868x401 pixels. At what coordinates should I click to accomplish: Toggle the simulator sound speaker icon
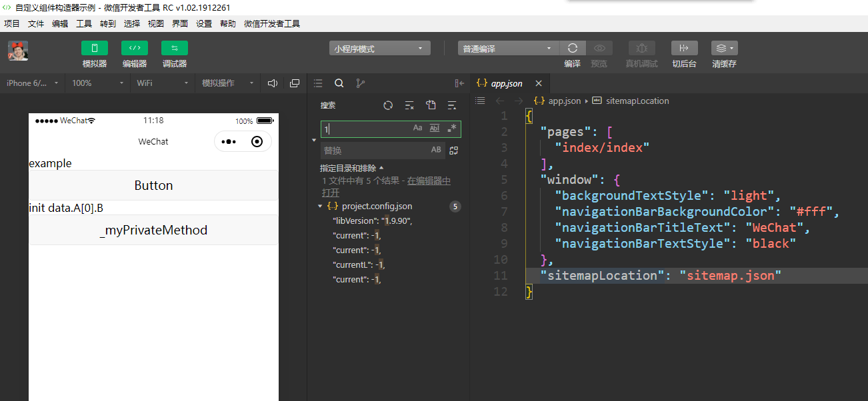point(272,83)
